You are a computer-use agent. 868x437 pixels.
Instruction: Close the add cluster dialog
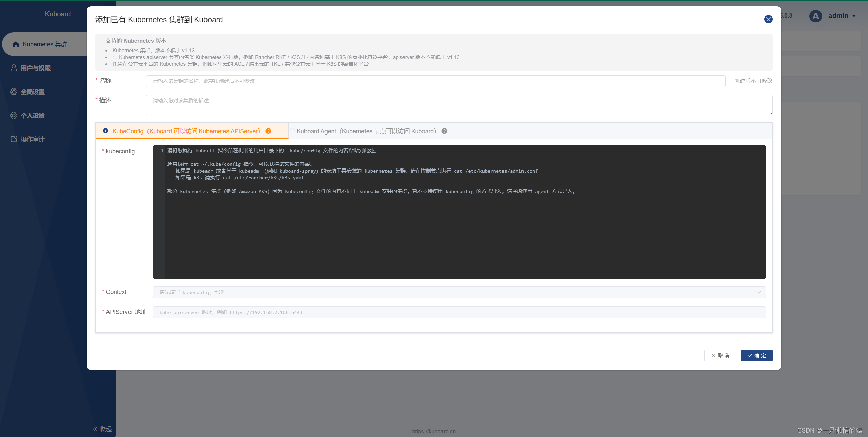click(768, 19)
